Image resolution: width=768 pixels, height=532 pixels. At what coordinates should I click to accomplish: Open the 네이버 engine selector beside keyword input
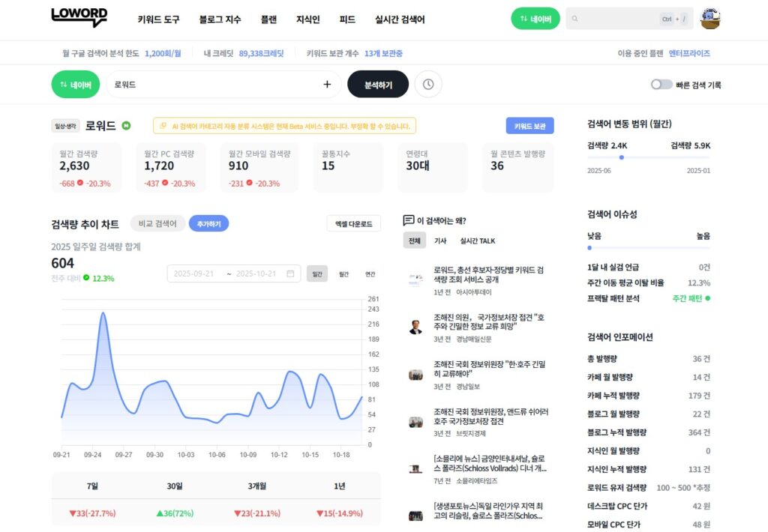click(x=76, y=85)
